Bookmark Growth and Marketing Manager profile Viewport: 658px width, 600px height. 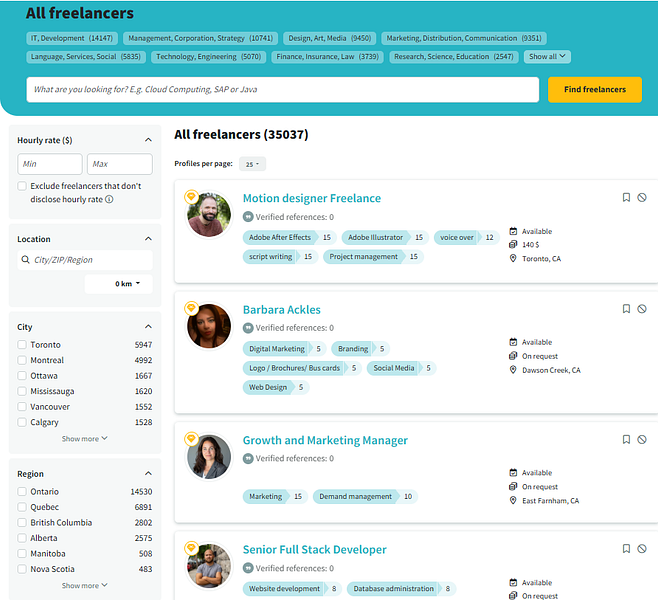pos(626,439)
